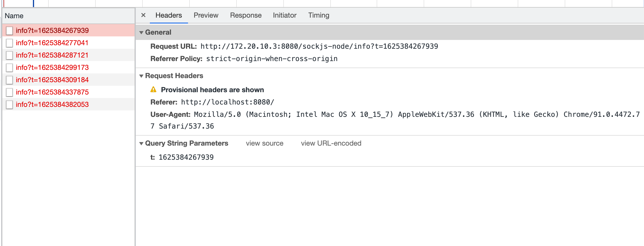
Task: Click the file icon for info?t=1625384267939
Action: [x=9, y=31]
